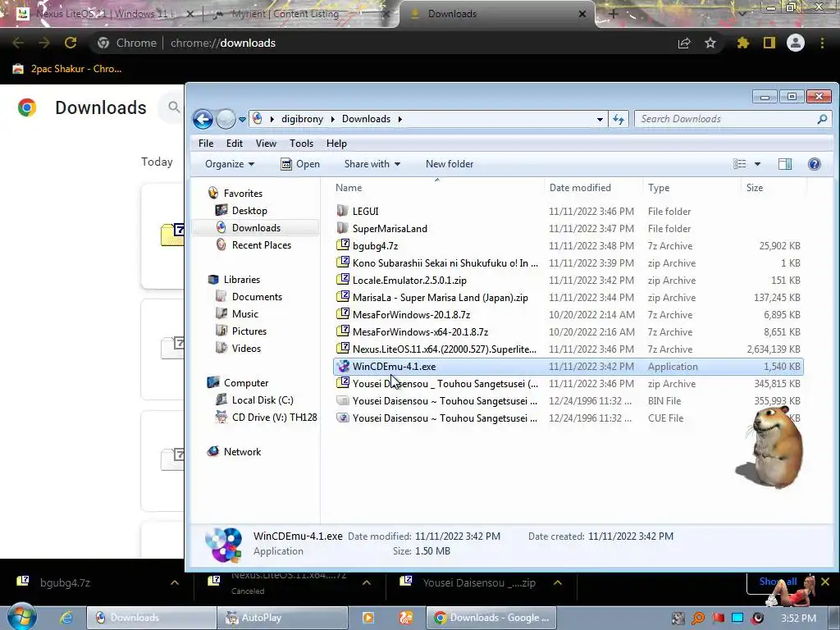
Task: Select the WinCDEmu-4.1.exe application icon
Action: click(x=343, y=367)
